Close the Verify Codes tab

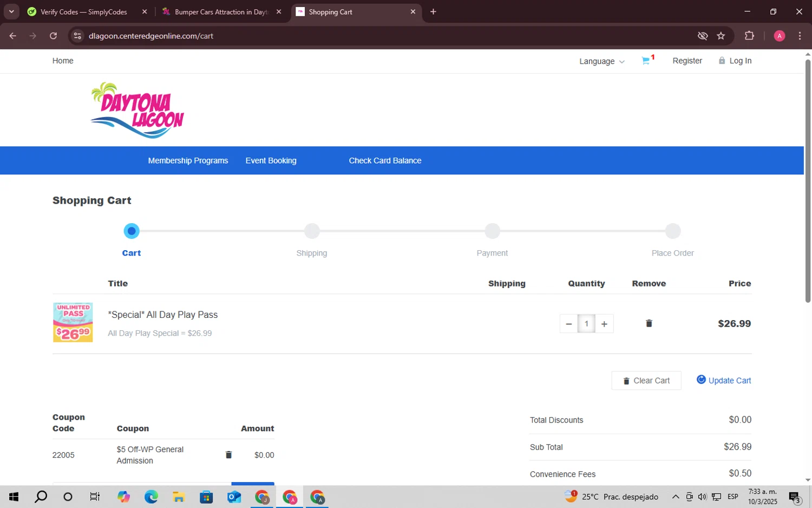[145, 12]
